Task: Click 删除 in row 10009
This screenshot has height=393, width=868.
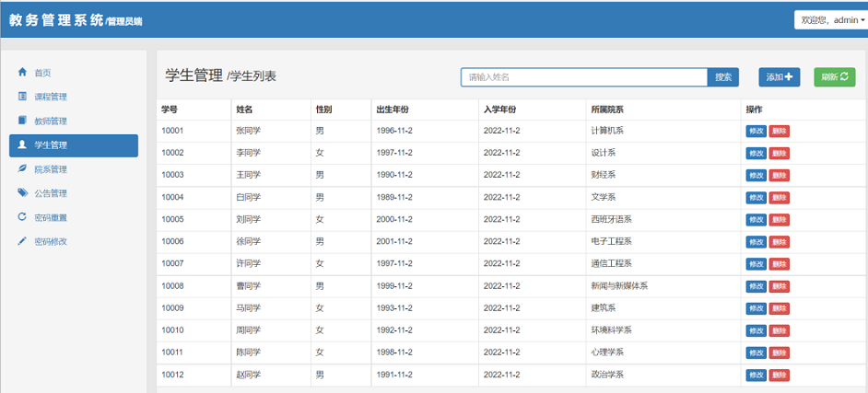Action: click(x=779, y=308)
